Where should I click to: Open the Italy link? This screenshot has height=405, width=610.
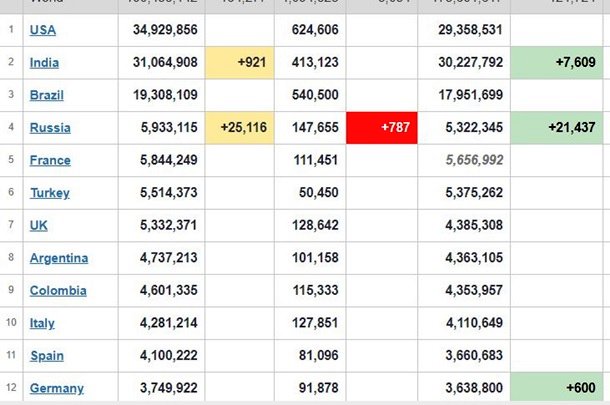tap(43, 323)
